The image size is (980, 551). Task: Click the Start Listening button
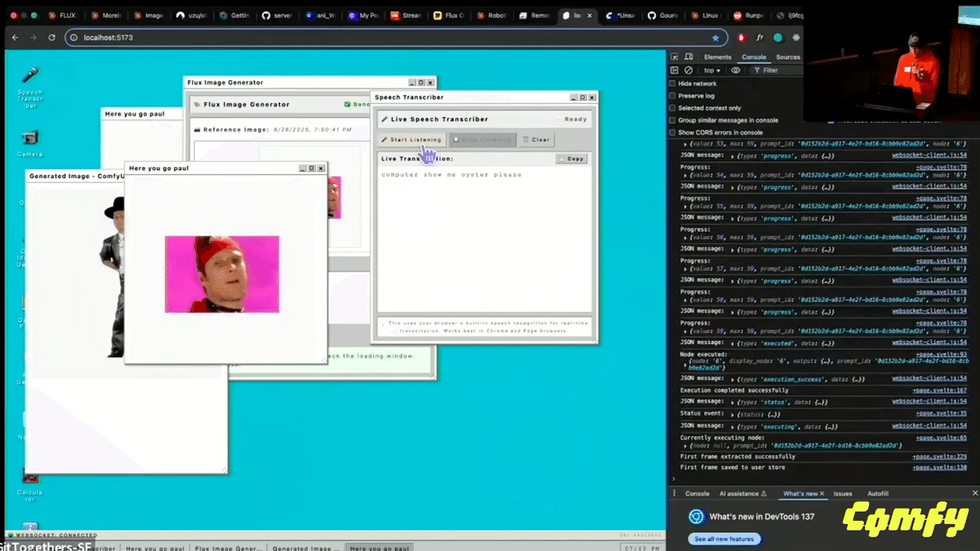click(x=411, y=140)
